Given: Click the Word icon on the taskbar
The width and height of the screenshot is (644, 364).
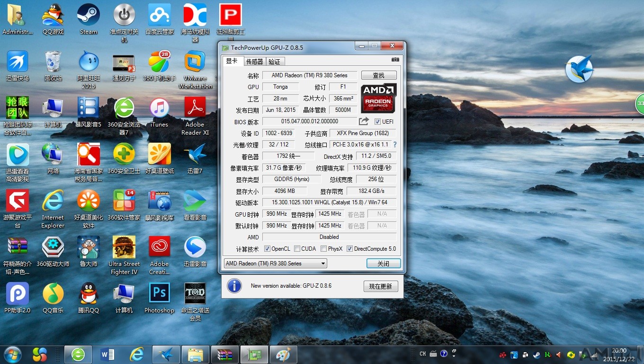Looking at the screenshot, I should [x=107, y=354].
